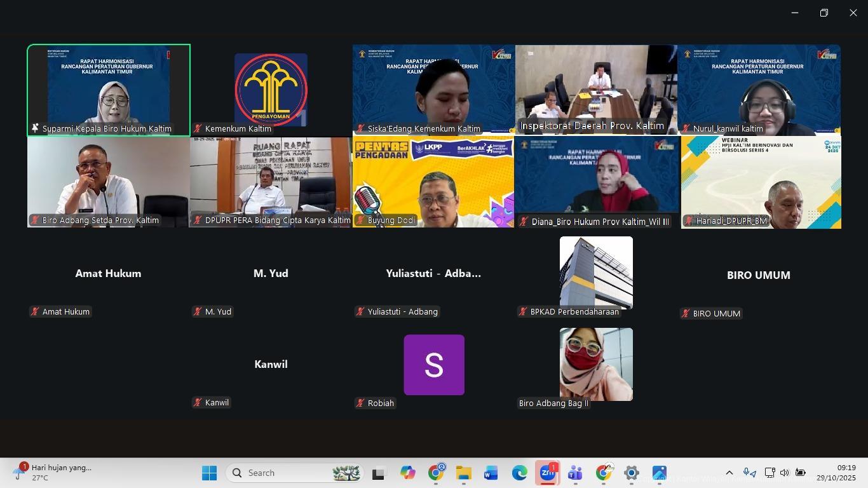Open the Copilot icon in the taskbar

coord(407,473)
